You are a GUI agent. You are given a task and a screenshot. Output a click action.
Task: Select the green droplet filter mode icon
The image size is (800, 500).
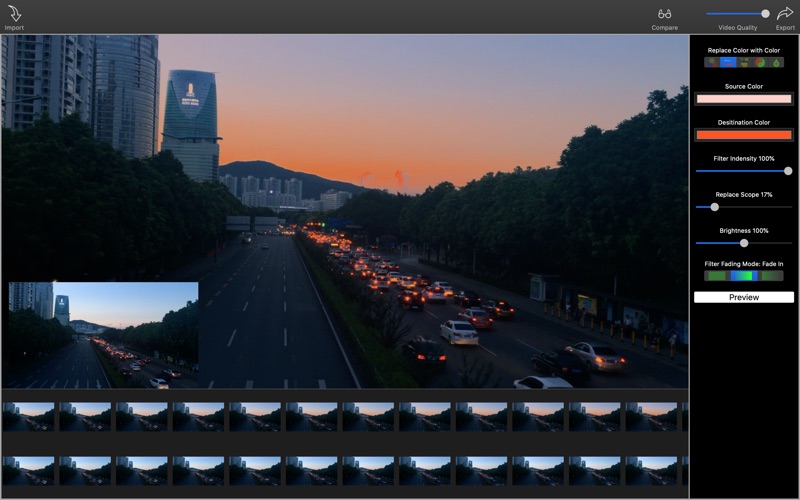776,62
